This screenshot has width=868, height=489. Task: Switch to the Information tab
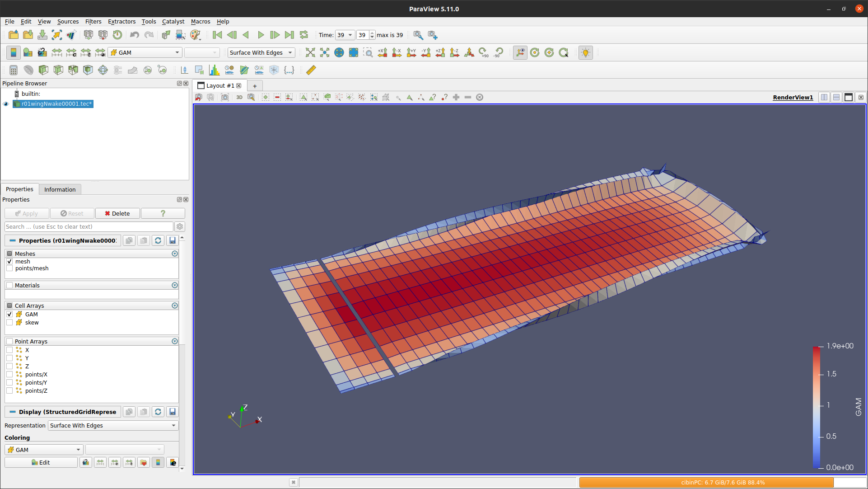(x=60, y=189)
